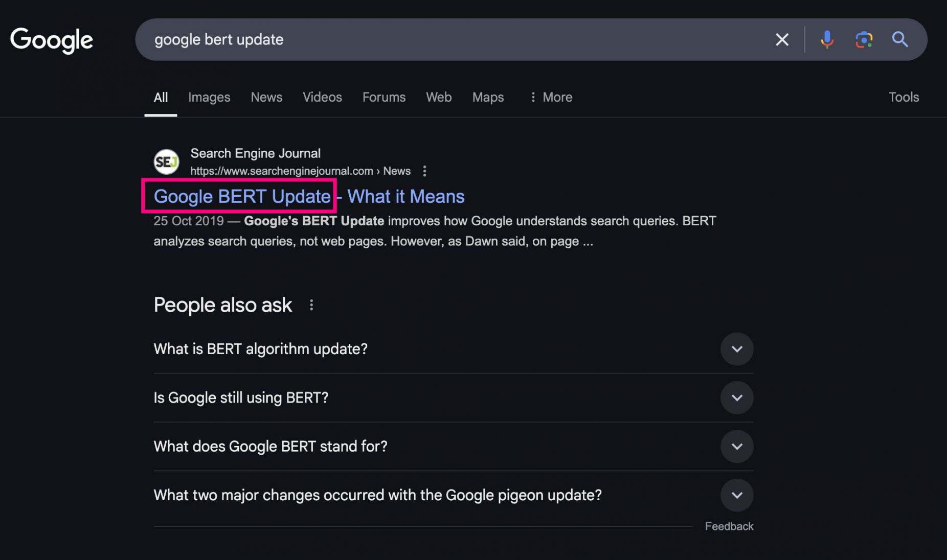The height and width of the screenshot is (560, 947).
Task: Switch to the Web tab
Action: [439, 97]
